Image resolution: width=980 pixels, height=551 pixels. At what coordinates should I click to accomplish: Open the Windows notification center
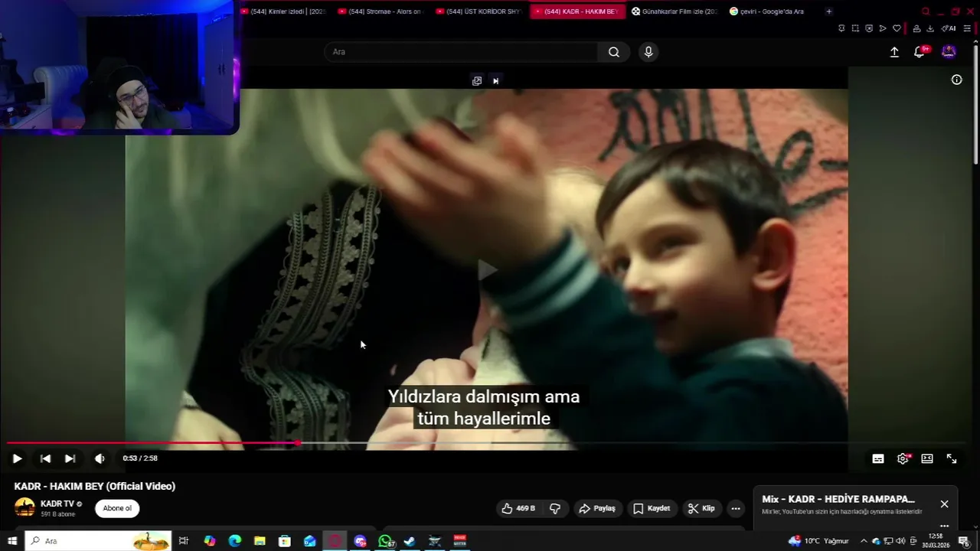(x=964, y=541)
